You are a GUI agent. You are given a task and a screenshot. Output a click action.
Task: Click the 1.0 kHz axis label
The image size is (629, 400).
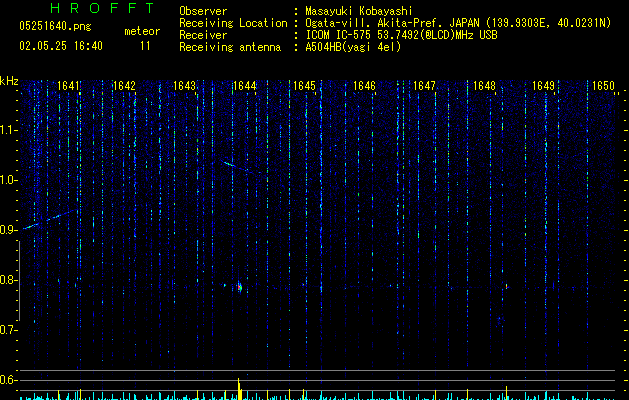point(8,180)
